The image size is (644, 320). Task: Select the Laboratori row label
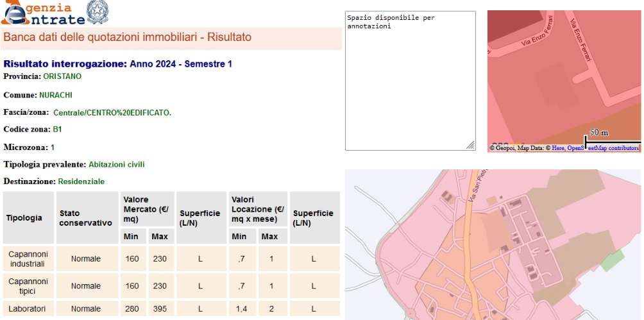(28, 309)
